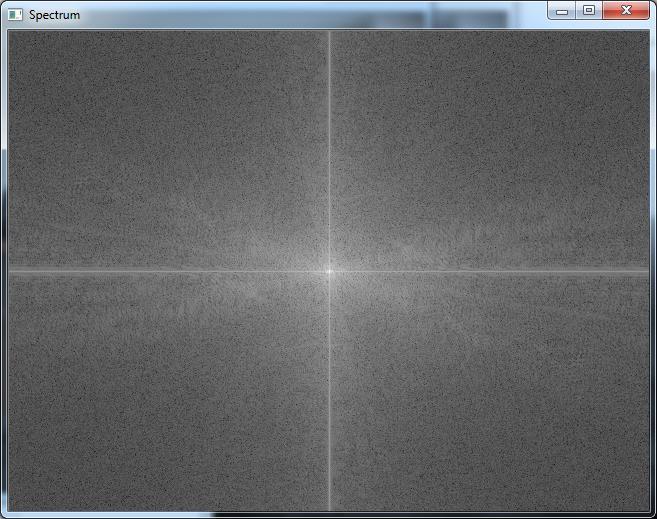The height and width of the screenshot is (519, 657).
Task: Click the bright center of spectrum image
Action: coord(329,271)
